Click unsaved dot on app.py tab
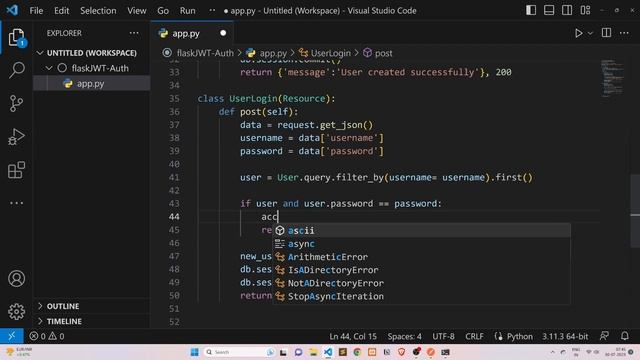Screen dimensions: 640x360 [x=223, y=33]
